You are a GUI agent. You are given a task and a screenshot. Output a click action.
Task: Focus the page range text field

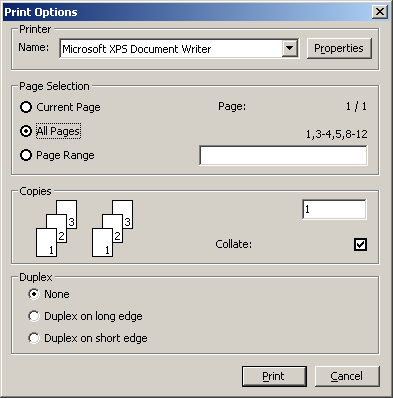283,155
